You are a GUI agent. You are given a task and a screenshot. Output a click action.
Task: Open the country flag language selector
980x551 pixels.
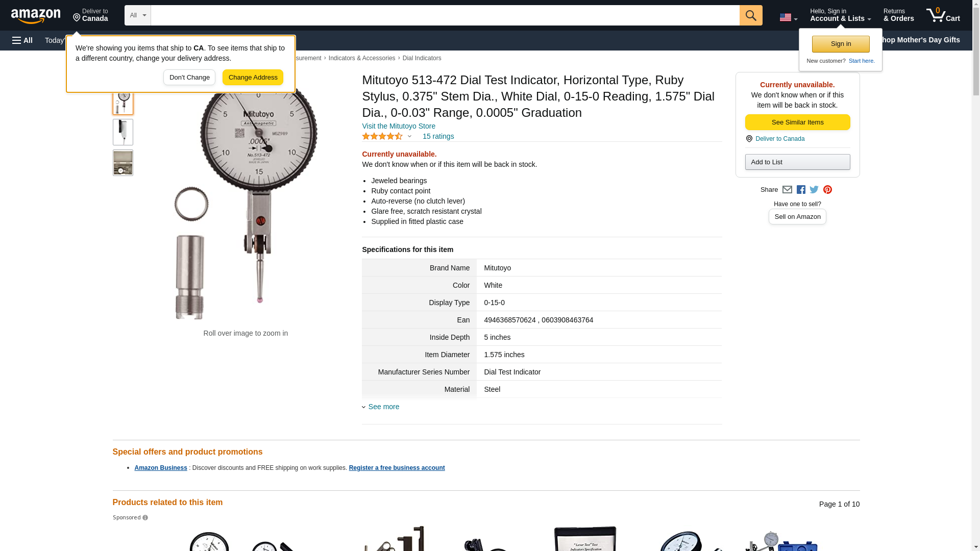[x=788, y=17]
